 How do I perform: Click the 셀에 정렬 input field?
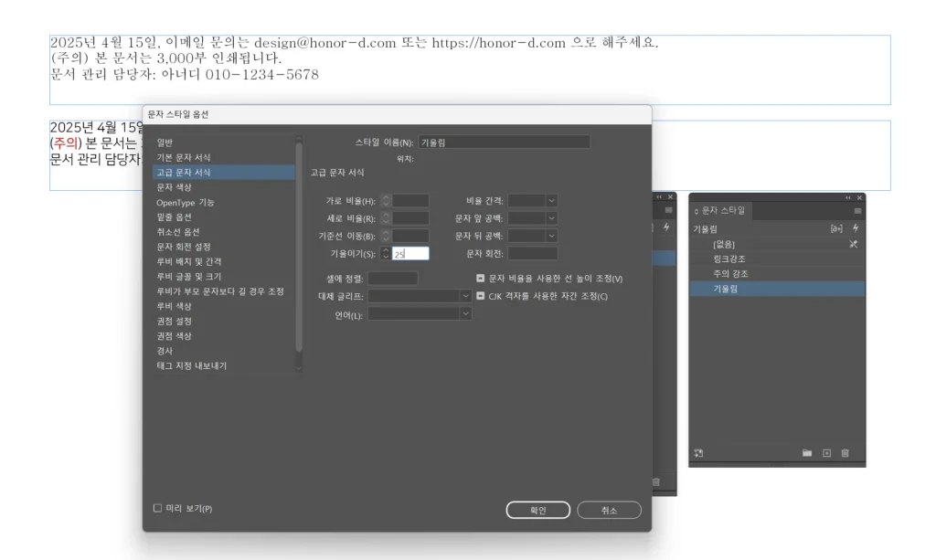[x=393, y=279]
